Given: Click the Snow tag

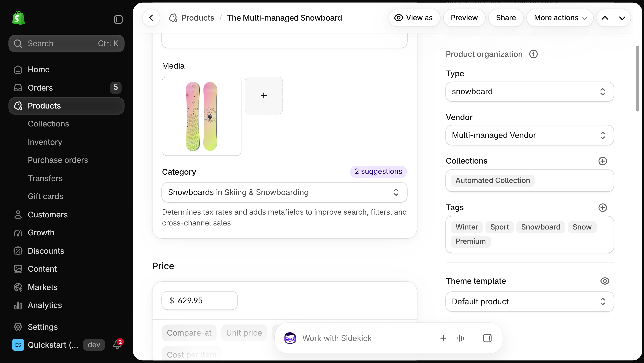Looking at the screenshot, I should pos(582,227).
